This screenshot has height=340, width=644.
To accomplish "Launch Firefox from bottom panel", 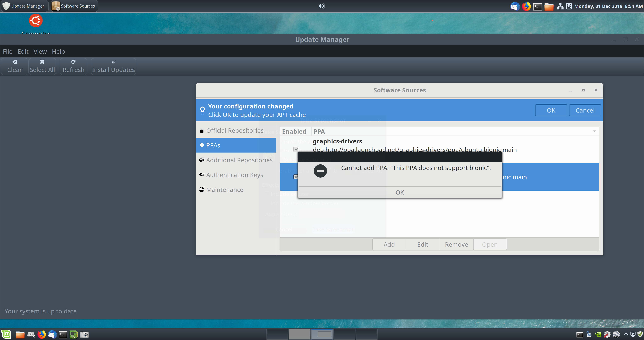I will [42, 334].
